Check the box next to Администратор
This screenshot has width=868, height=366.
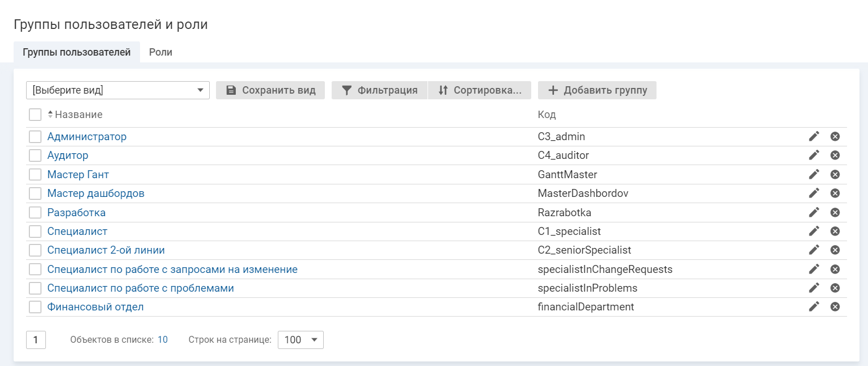35,137
